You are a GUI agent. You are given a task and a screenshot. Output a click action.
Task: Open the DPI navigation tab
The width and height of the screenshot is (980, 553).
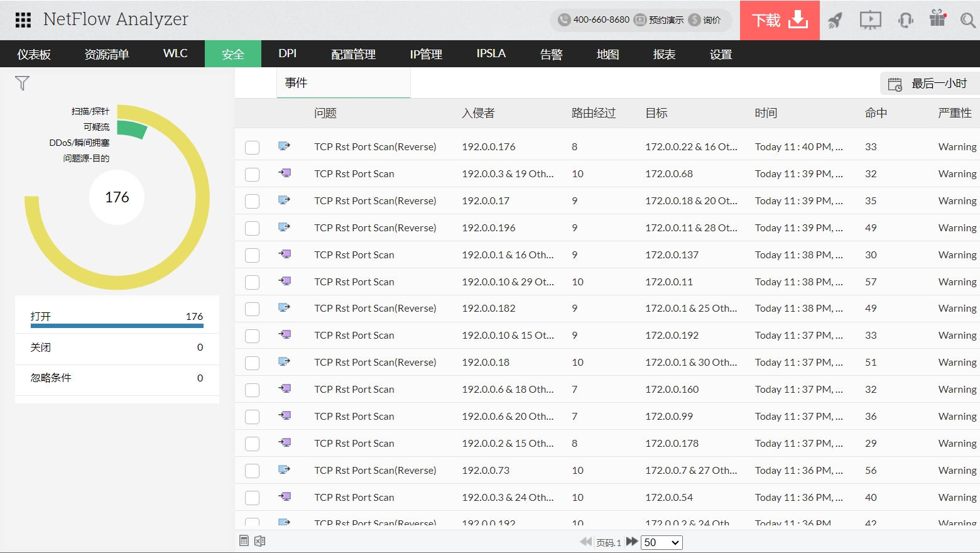coord(287,54)
